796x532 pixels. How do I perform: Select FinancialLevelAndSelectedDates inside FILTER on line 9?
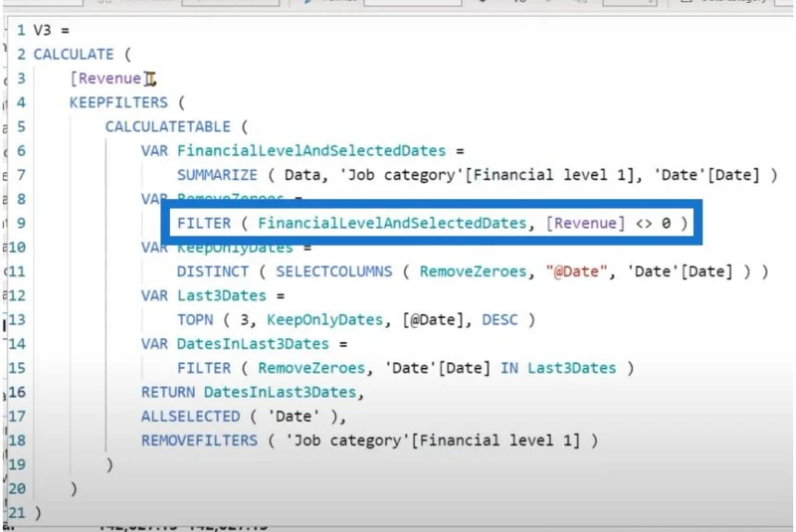pyautogui.click(x=392, y=223)
